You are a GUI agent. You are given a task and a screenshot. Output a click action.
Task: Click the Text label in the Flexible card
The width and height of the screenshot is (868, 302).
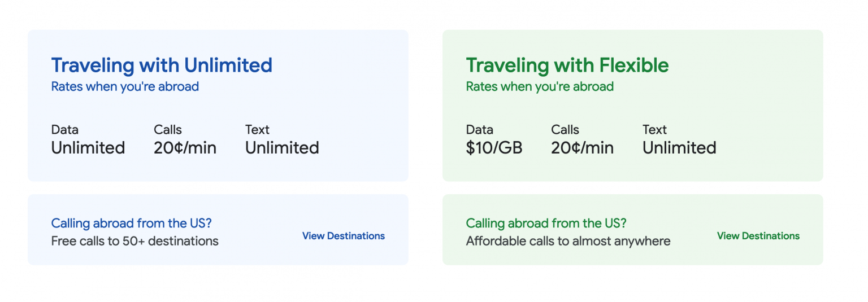point(654,130)
